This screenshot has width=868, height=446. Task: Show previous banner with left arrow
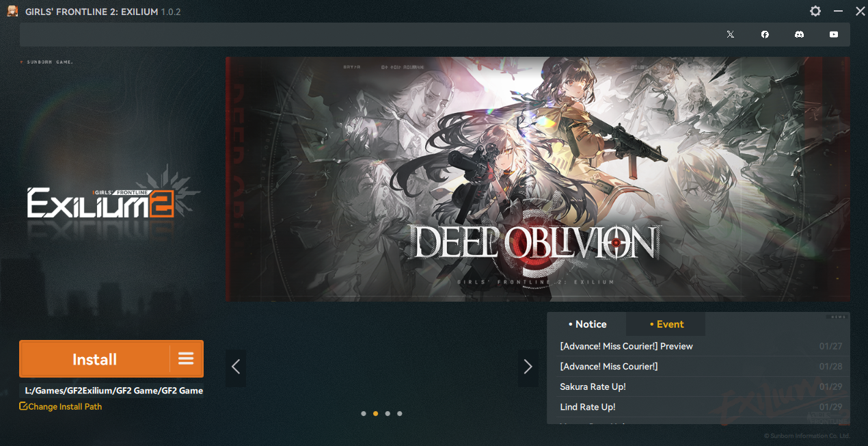[x=236, y=367]
